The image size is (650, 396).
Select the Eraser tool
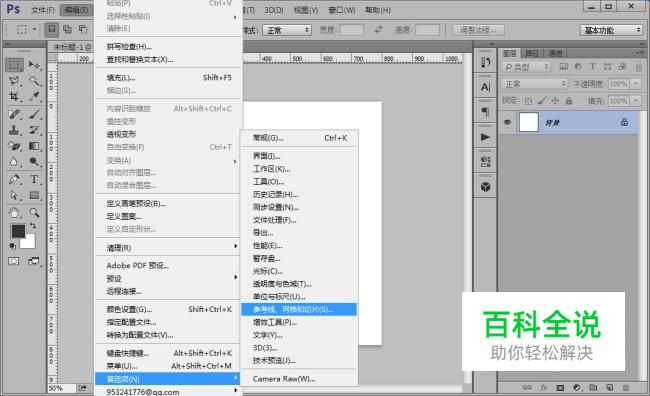point(14,146)
